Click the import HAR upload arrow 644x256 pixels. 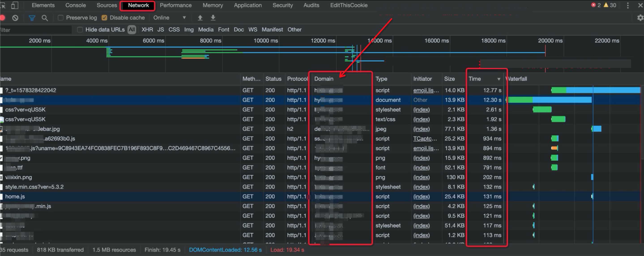coord(200,18)
